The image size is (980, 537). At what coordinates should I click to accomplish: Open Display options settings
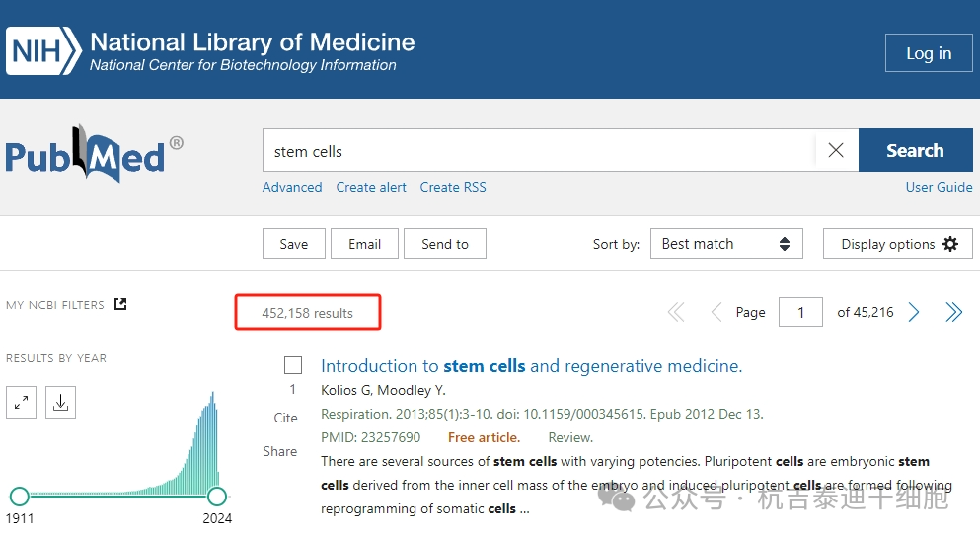pyautogui.click(x=898, y=244)
